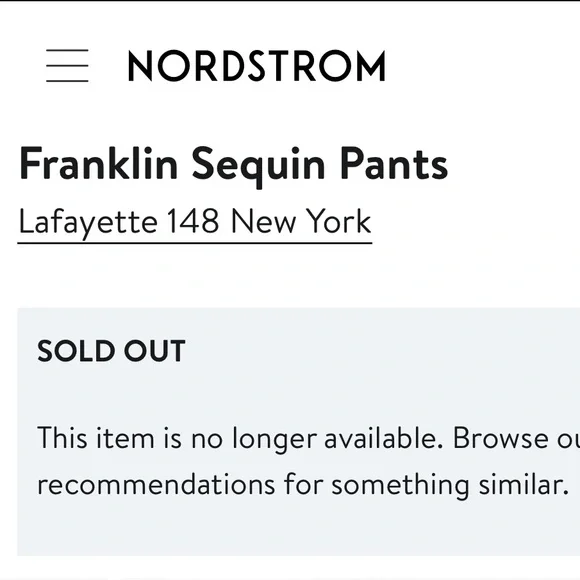Click 'New York' in the brand name
580x580 pixels.
[x=301, y=221]
